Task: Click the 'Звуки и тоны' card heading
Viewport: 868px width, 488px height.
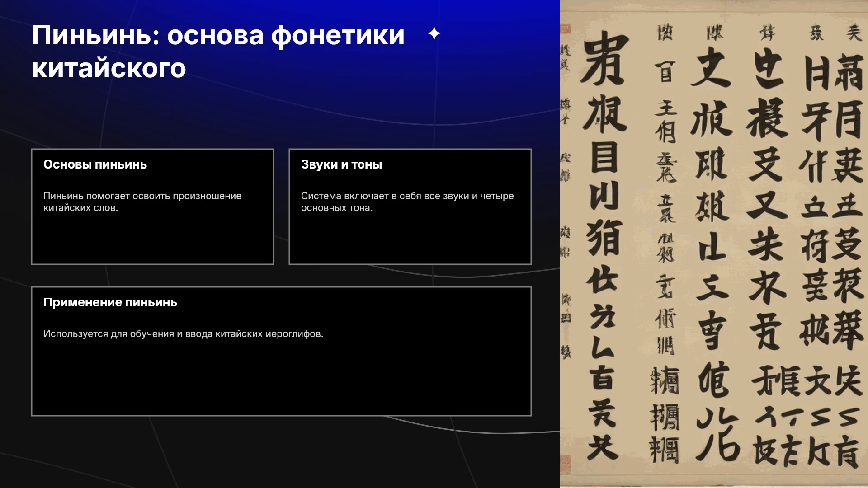Action: click(x=341, y=164)
